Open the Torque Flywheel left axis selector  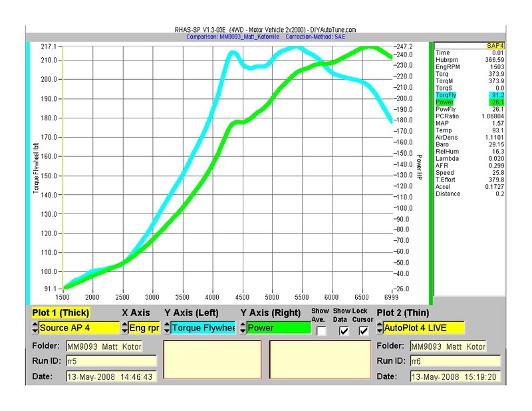click(x=203, y=328)
